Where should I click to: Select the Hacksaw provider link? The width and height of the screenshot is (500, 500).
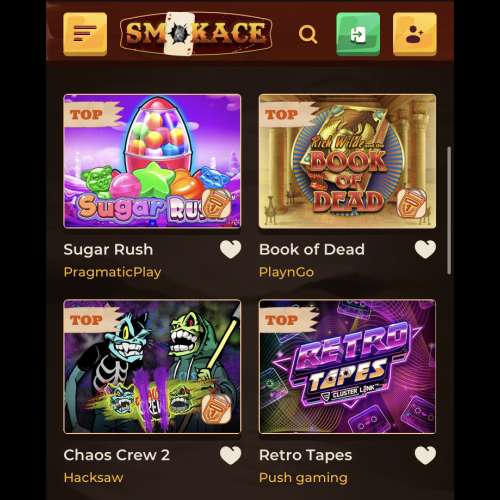[93, 478]
